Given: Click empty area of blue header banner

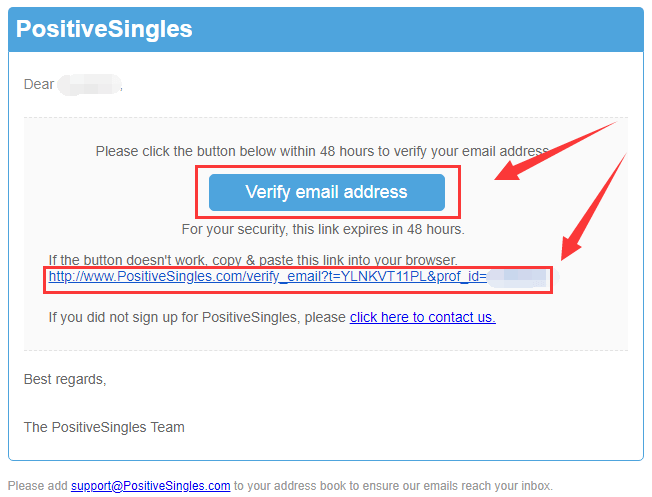Looking at the screenshot, I should [416, 29].
